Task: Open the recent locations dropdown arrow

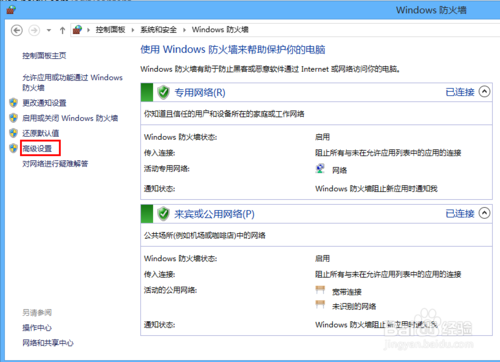Action: click(x=49, y=30)
